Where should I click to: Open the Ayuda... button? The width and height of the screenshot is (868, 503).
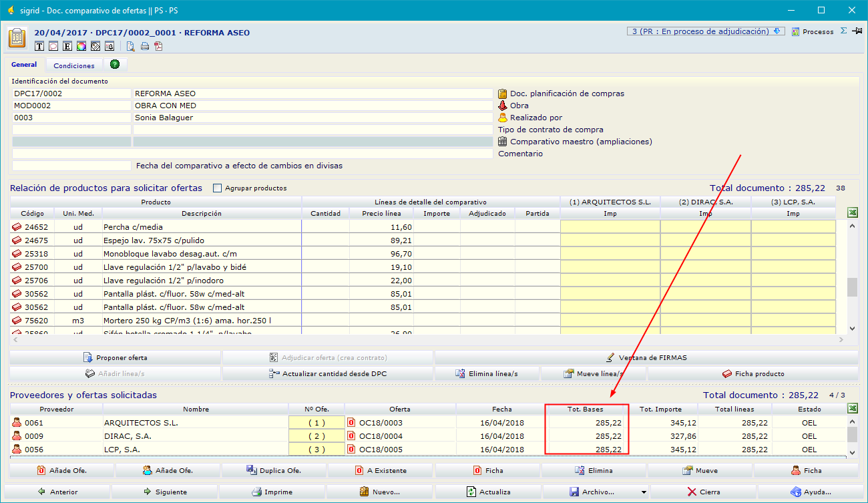point(811,492)
